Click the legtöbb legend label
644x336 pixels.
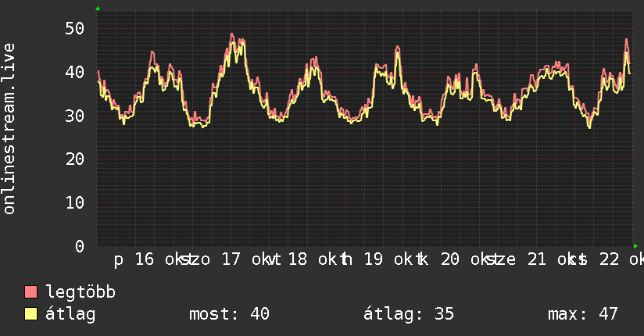(x=80, y=292)
